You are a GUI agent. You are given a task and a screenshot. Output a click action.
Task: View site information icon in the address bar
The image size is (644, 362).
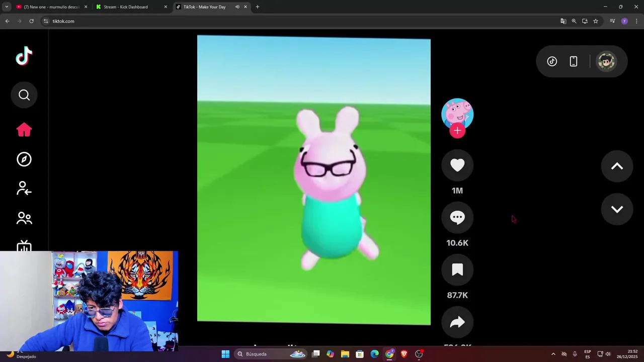(x=46, y=21)
